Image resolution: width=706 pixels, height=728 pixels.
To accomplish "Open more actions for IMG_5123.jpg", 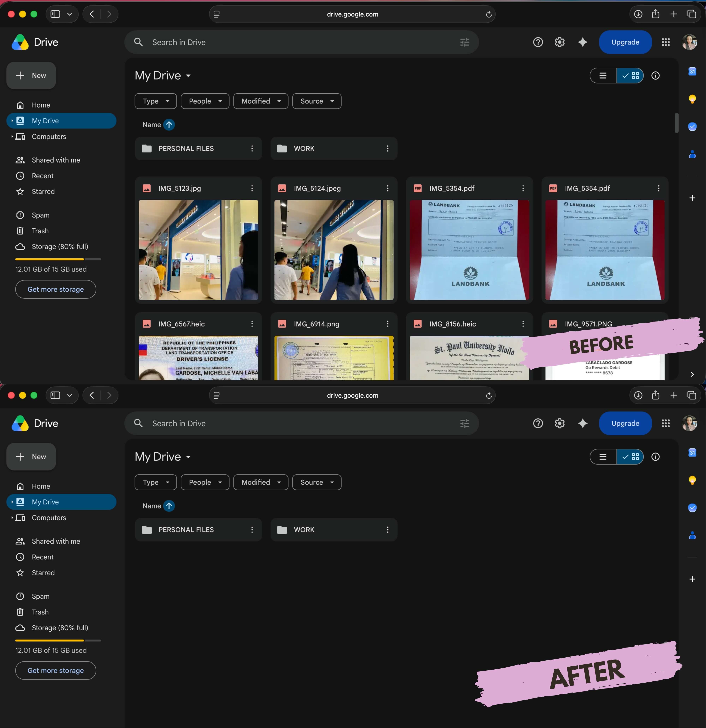I will point(252,188).
